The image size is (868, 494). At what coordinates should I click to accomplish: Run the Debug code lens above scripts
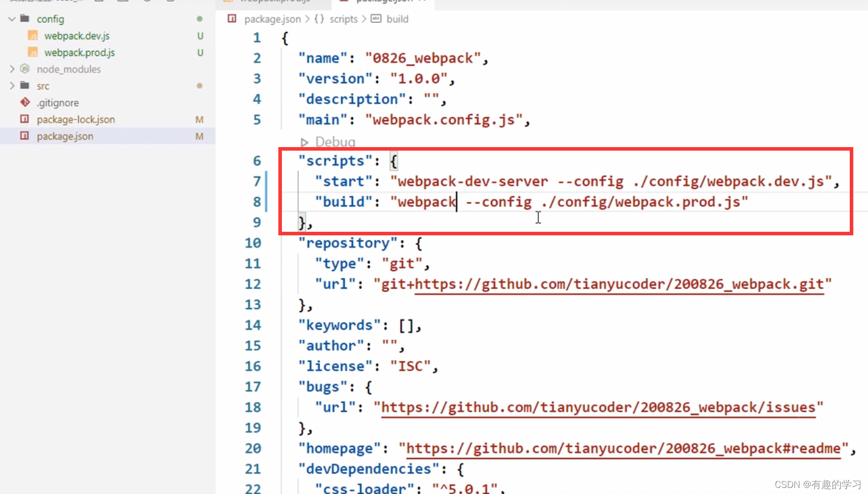(x=335, y=142)
